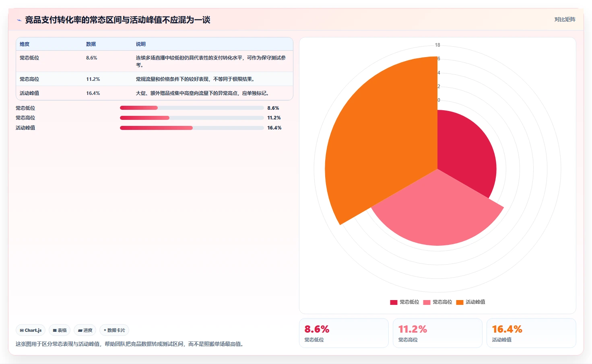Click the 16.4% value beside progress bar
Viewport: 592px width, 364px height.
coord(274,128)
